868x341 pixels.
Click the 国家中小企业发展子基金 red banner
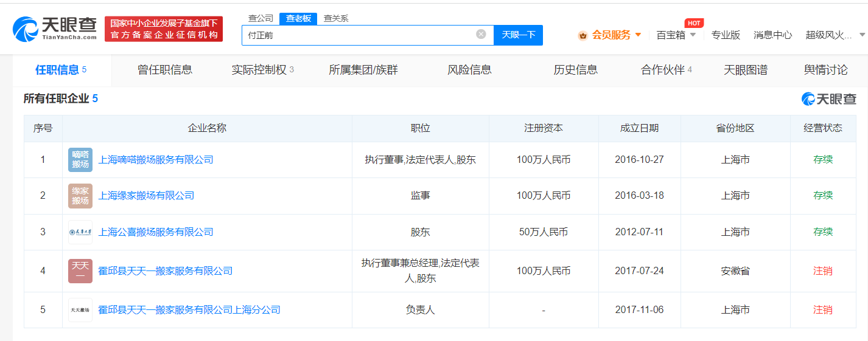pyautogui.click(x=164, y=29)
